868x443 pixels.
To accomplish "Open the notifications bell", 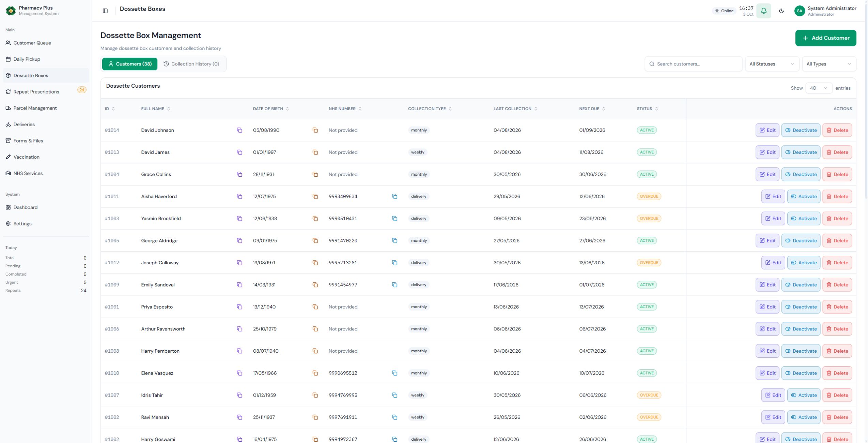I will click(763, 11).
